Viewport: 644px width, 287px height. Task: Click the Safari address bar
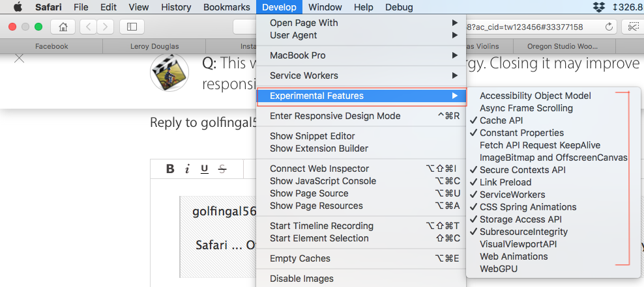tap(424, 27)
